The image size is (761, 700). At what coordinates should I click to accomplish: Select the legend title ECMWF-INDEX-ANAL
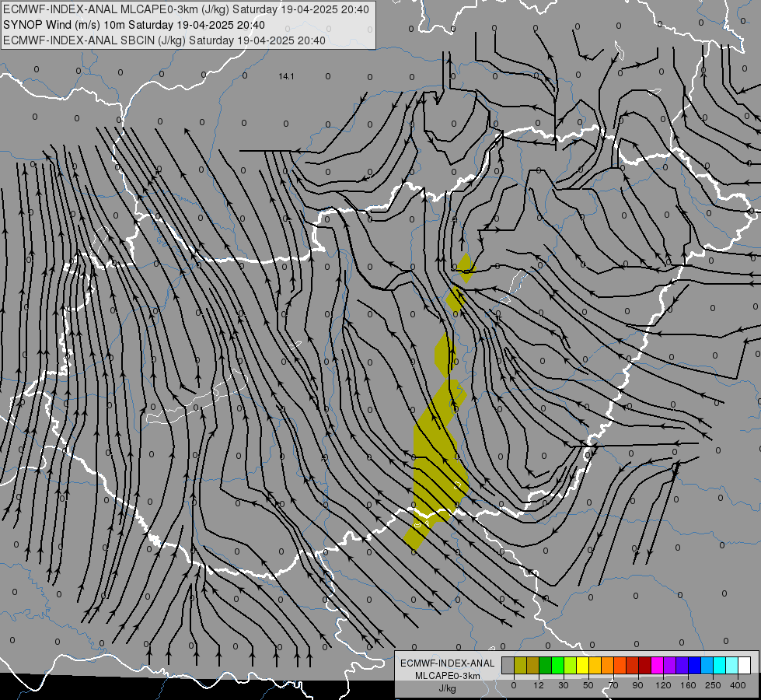[x=448, y=663]
